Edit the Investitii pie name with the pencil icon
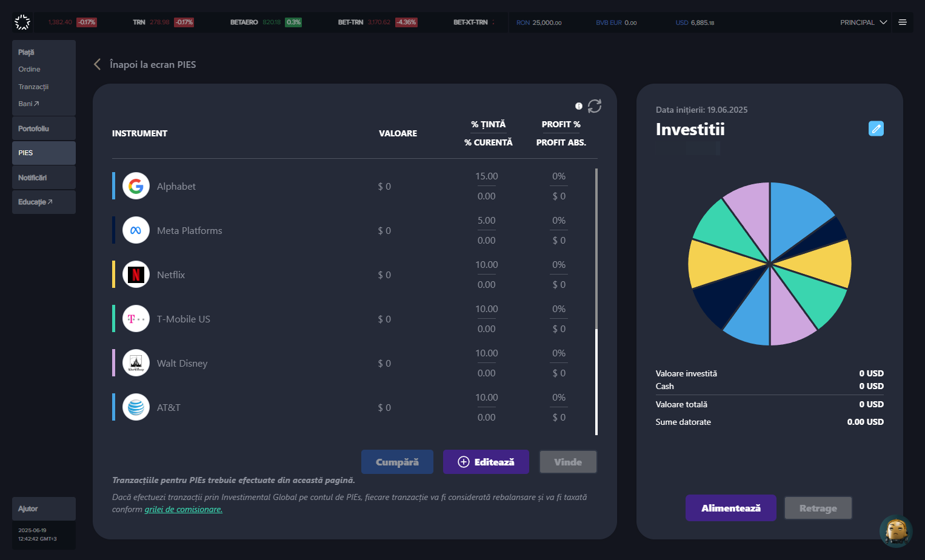This screenshot has width=925, height=560. (876, 128)
